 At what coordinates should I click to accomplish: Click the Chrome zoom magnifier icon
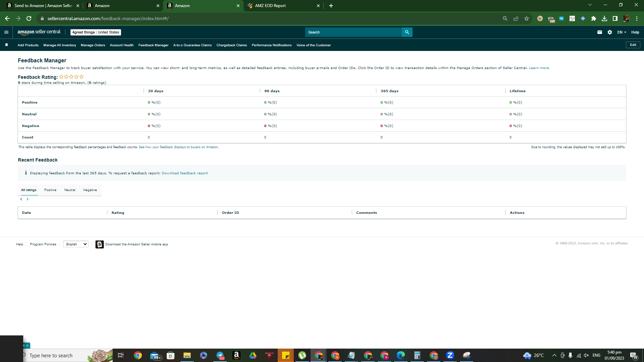[x=505, y=18]
